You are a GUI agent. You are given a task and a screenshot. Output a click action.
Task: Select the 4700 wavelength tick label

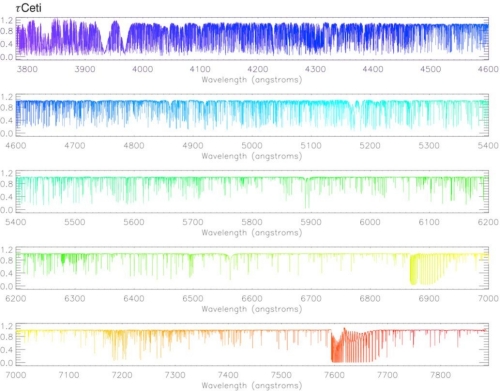(x=75, y=146)
